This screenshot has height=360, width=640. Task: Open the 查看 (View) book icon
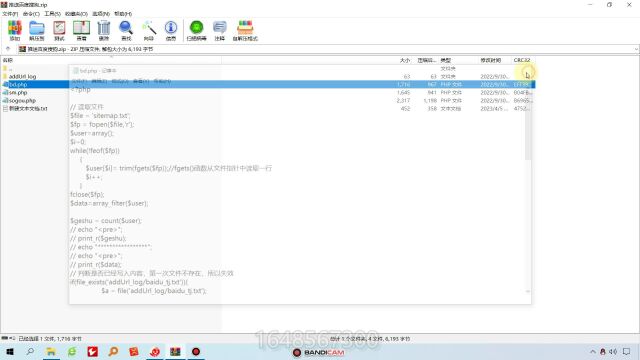coord(82,31)
